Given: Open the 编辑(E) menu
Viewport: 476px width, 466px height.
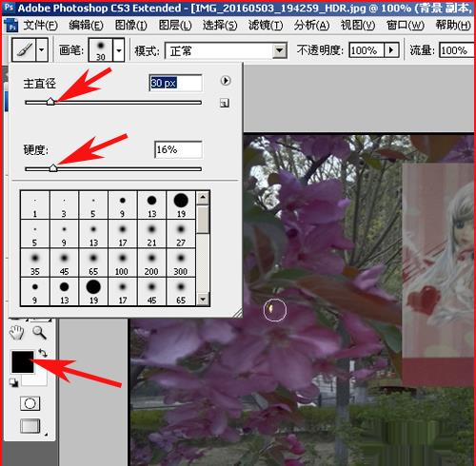Looking at the screenshot, I should (86, 25).
